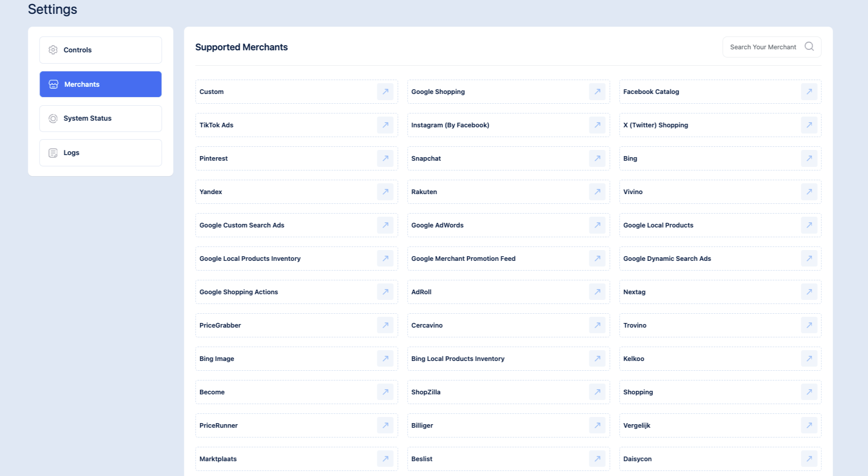The image size is (868, 476).
Task: Click the arrow icon for Custom merchant
Action: (x=385, y=91)
